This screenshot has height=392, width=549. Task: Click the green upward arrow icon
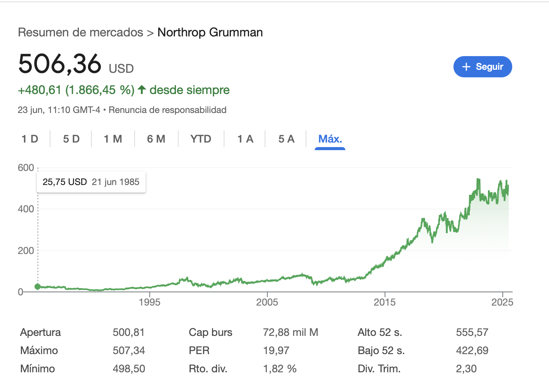pos(142,90)
